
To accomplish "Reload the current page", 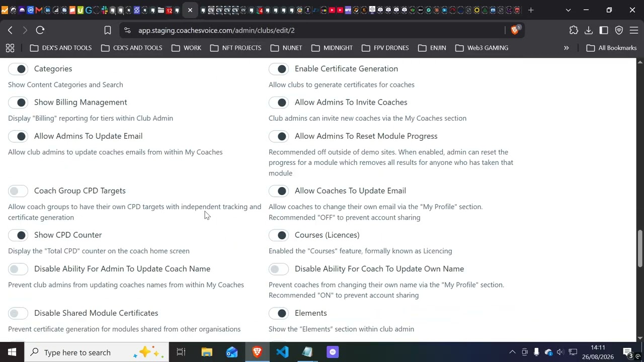I will coord(40,30).
